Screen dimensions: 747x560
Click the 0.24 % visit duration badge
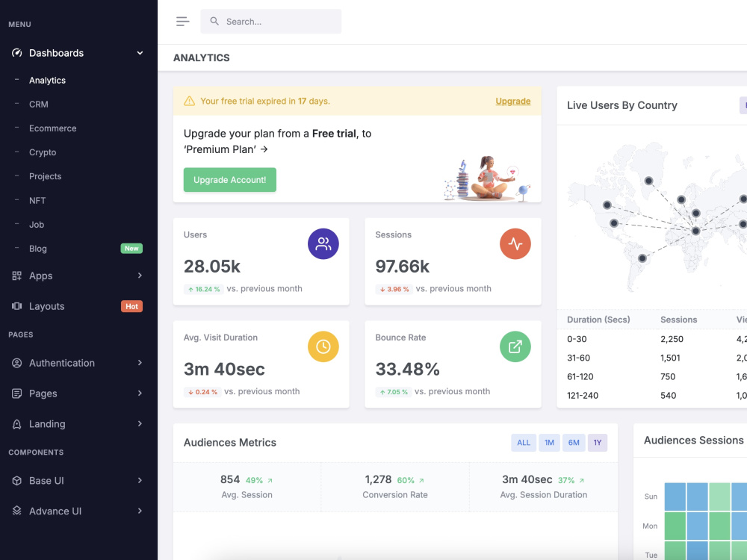point(202,392)
